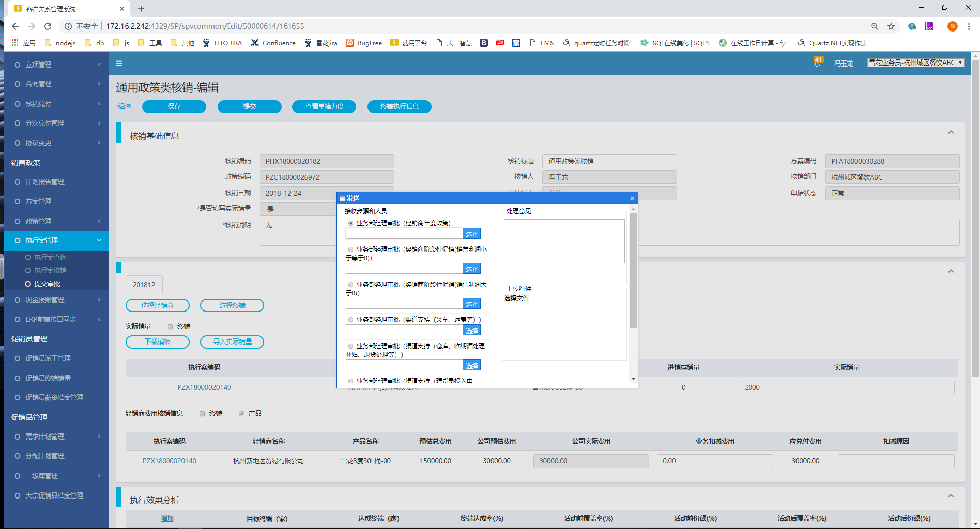Open the LITO JIRA bookmark
Screen dimensions: 980x529
(x=222, y=43)
